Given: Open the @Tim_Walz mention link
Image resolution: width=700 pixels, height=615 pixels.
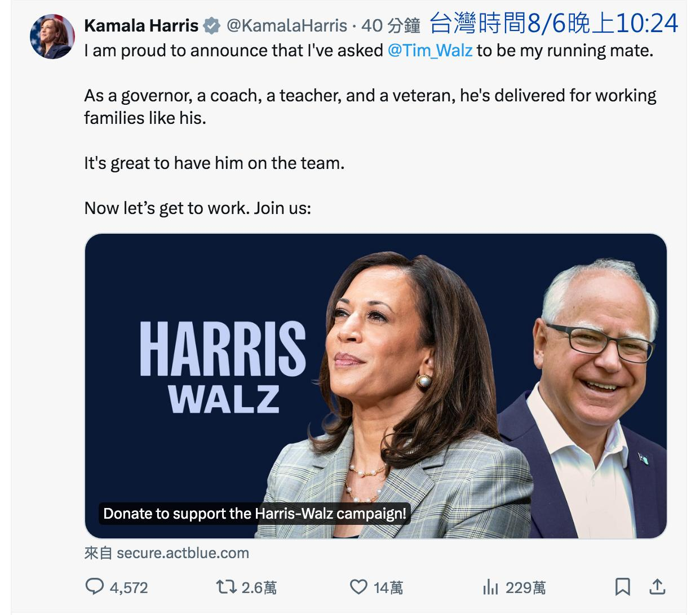Looking at the screenshot, I should [x=430, y=51].
